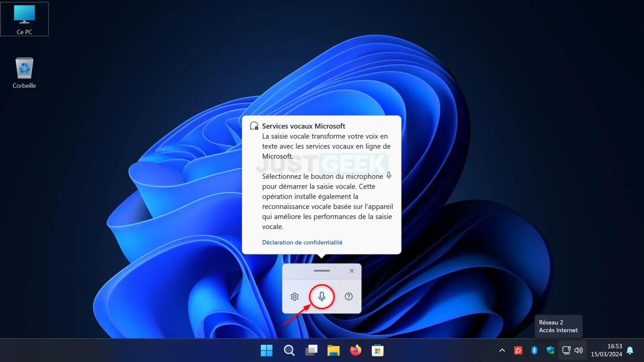
Task: Click the date 15/03/2024 in taskbar
Action: tap(606, 354)
